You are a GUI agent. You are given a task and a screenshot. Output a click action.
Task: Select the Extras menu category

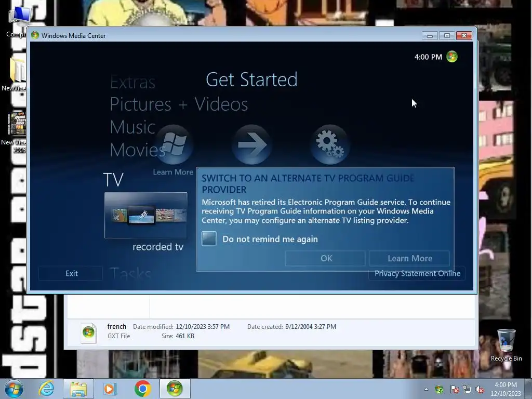click(132, 82)
